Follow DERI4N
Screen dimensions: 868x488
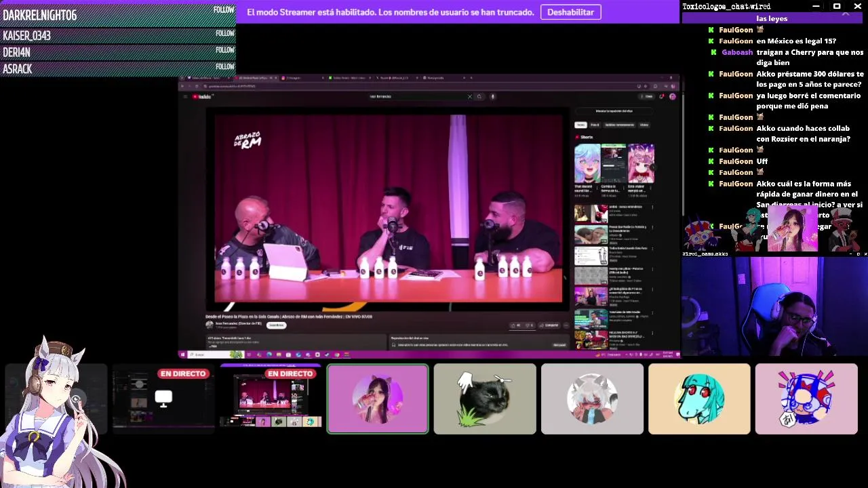coord(225,50)
